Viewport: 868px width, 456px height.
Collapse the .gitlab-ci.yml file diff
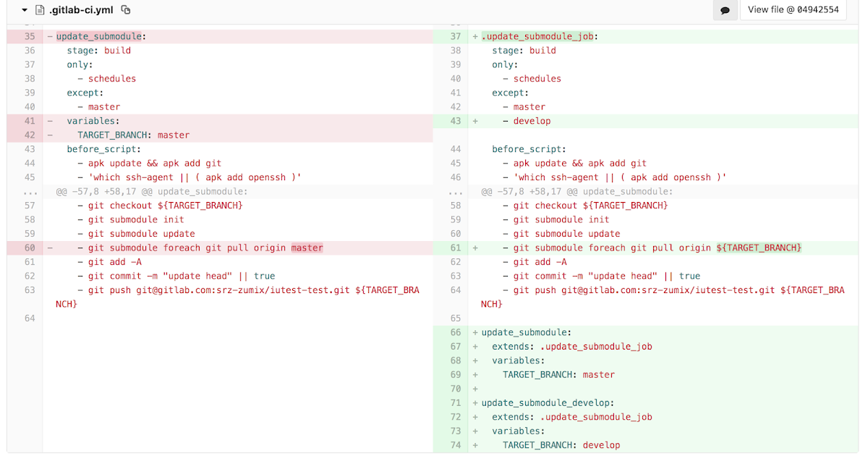[25, 10]
